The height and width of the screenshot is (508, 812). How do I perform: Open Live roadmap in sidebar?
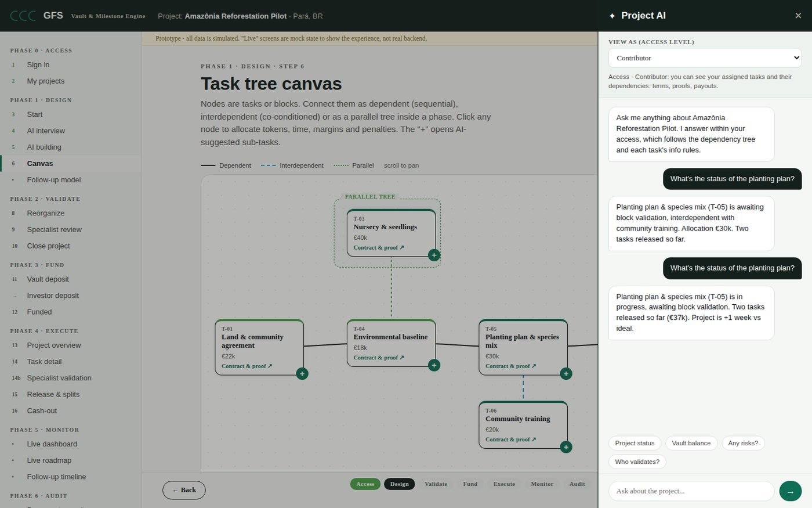[x=71, y=460]
